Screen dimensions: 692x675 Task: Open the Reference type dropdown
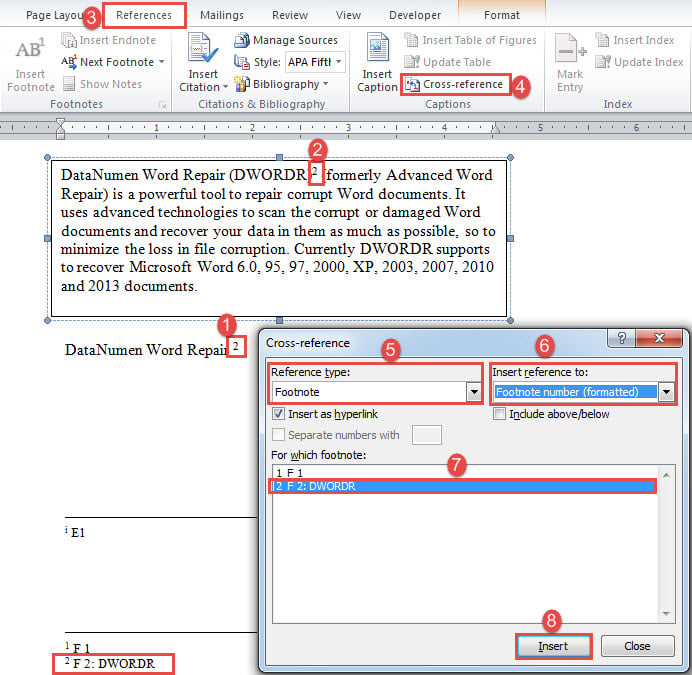point(474,392)
